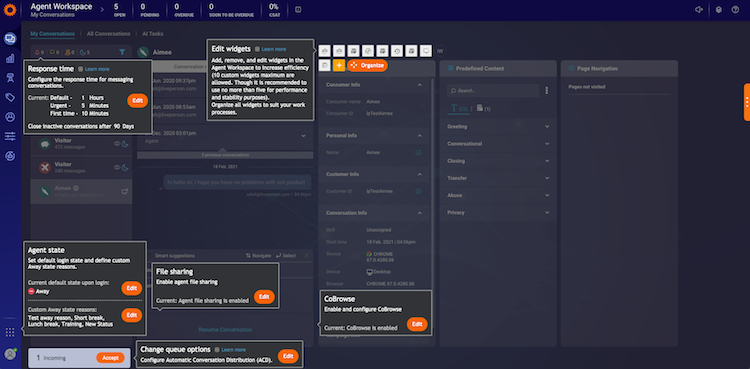Open the app grid launcher icon

pyautogui.click(x=10, y=332)
